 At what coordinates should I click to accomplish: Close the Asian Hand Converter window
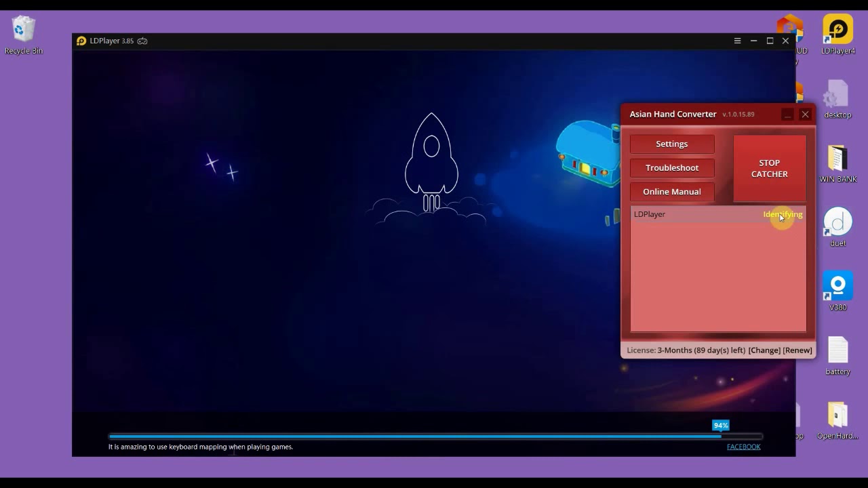(805, 115)
